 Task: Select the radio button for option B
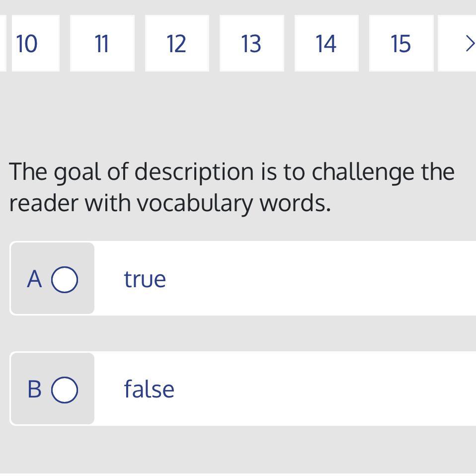coord(65,389)
